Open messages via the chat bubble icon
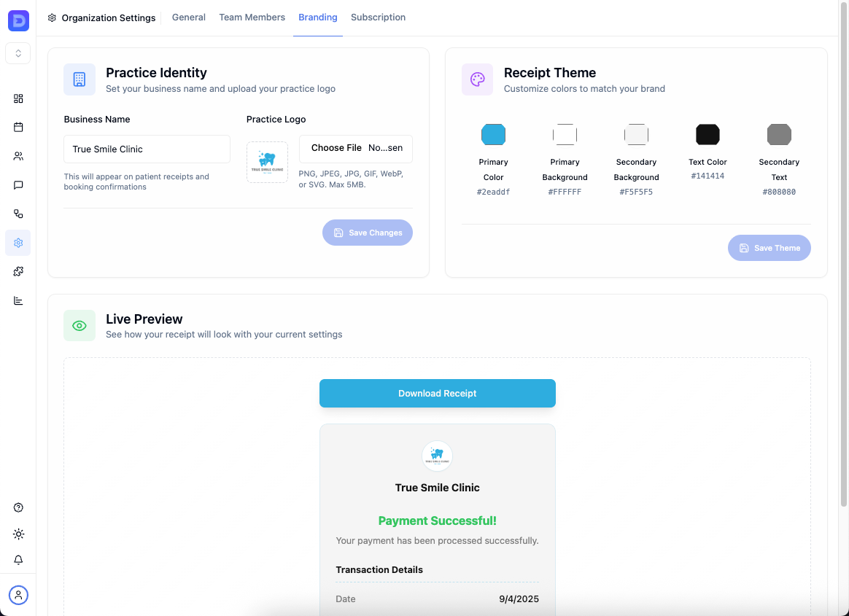 18,185
